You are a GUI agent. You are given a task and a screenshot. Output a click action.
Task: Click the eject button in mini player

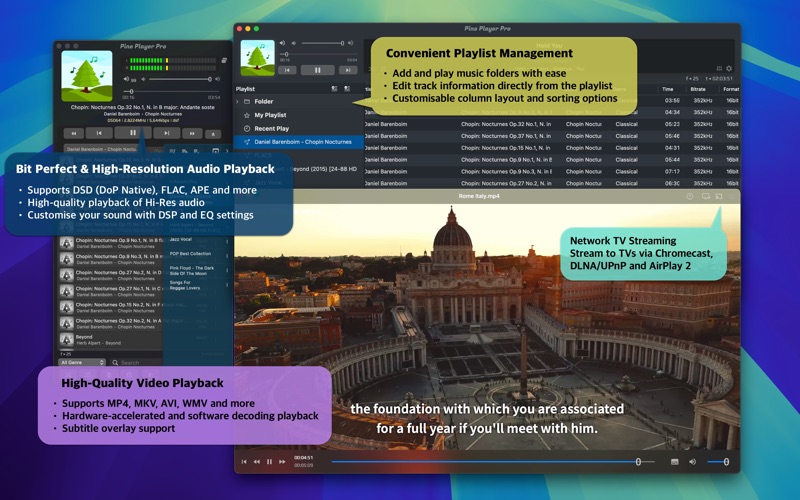pos(213,134)
